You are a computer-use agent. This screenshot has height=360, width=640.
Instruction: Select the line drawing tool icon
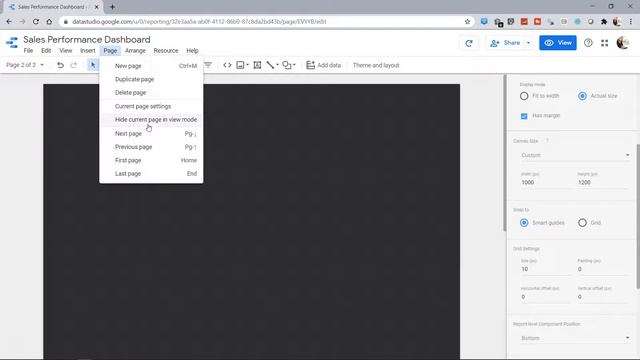point(270,65)
